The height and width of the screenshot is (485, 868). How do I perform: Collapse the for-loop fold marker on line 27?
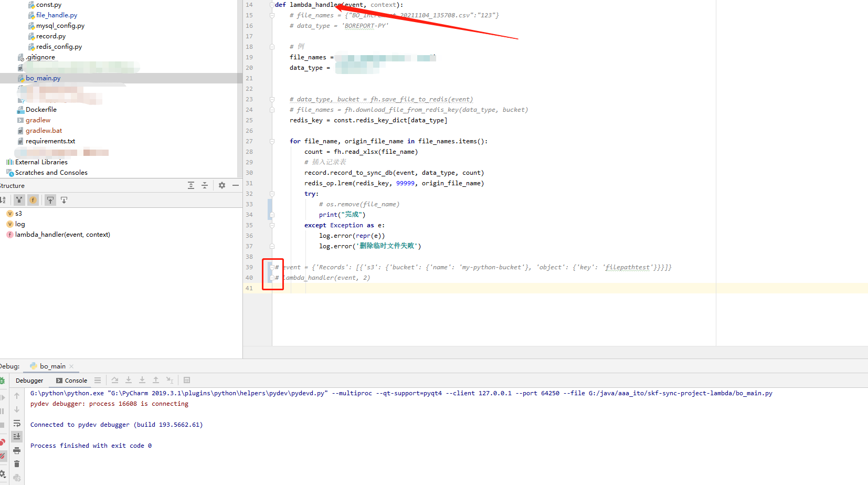(272, 141)
